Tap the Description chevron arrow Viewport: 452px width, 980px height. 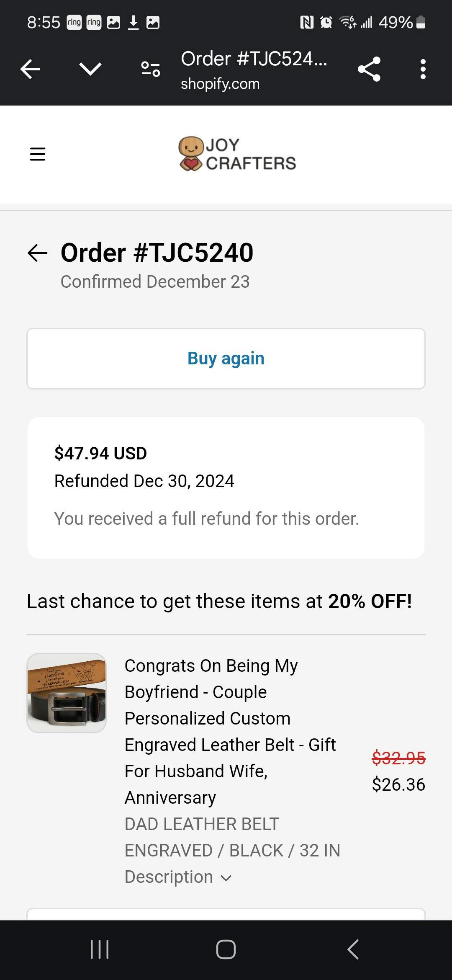point(226,878)
